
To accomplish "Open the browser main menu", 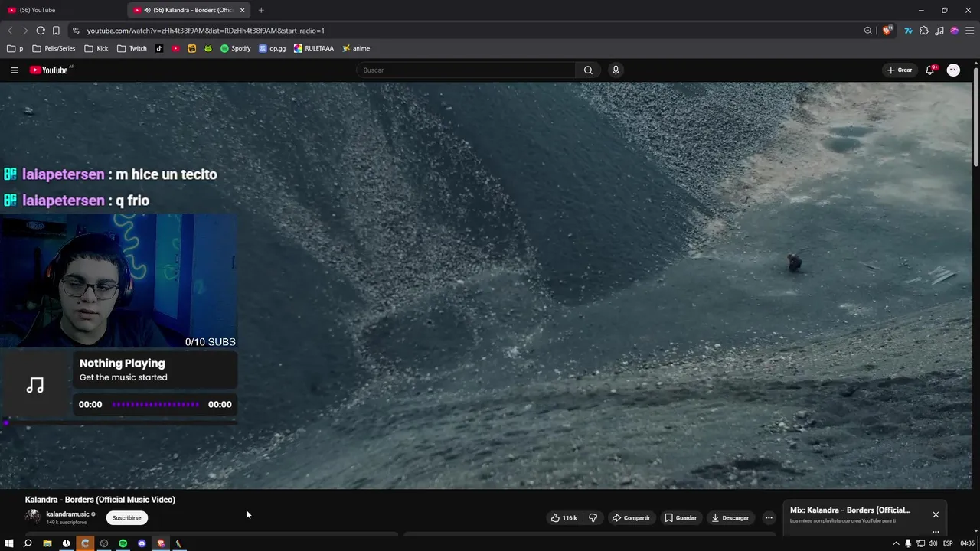I will pos(970,31).
